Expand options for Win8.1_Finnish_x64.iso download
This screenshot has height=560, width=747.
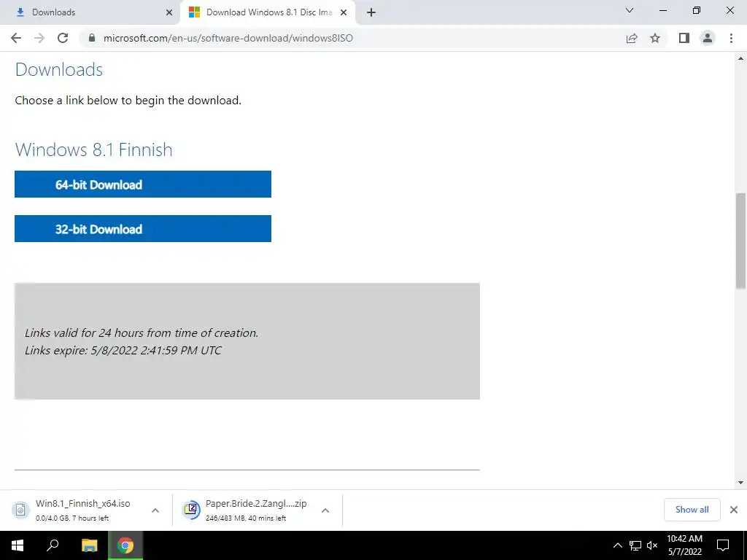[155, 510]
